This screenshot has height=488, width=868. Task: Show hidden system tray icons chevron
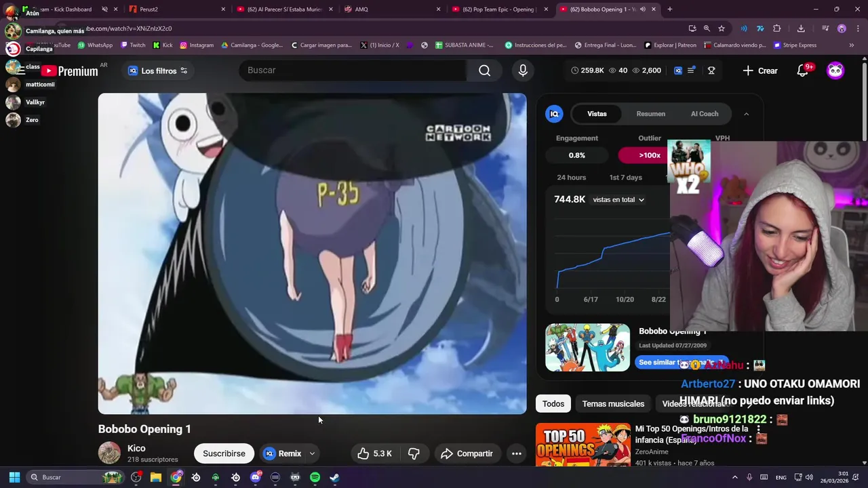click(734, 477)
